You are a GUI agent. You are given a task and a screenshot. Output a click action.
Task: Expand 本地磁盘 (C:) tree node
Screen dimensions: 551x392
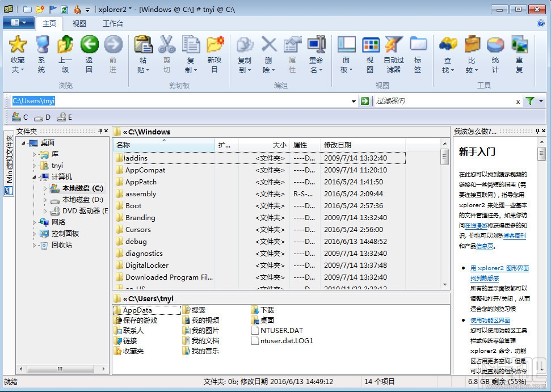pos(45,188)
